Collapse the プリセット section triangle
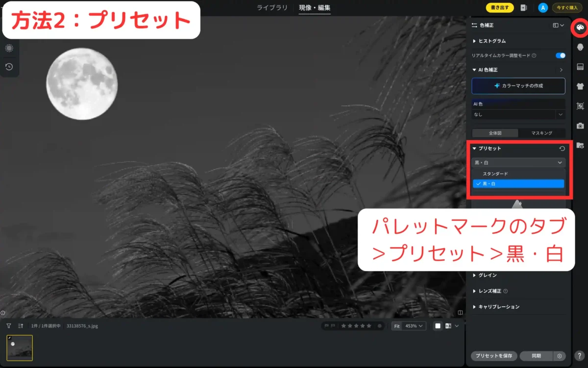The width and height of the screenshot is (588, 368). pyautogui.click(x=474, y=148)
